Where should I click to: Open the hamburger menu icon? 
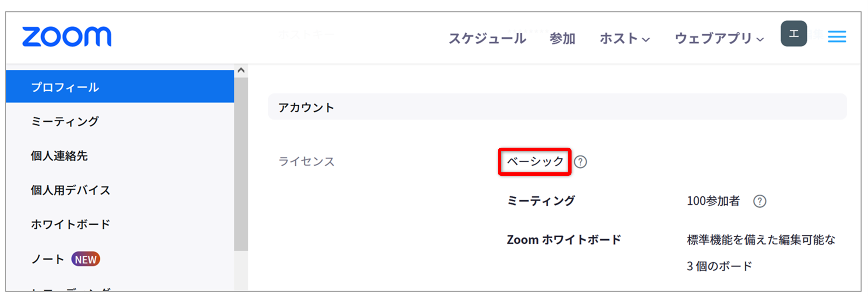click(x=837, y=37)
